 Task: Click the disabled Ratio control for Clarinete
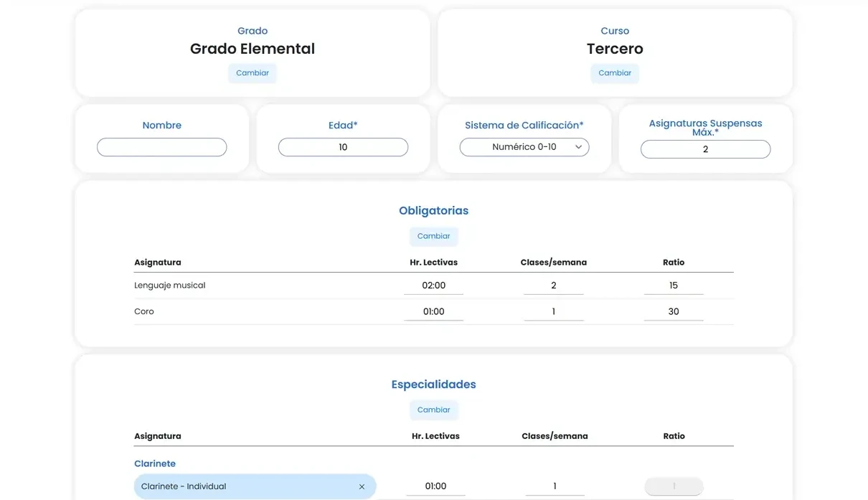pyautogui.click(x=673, y=486)
